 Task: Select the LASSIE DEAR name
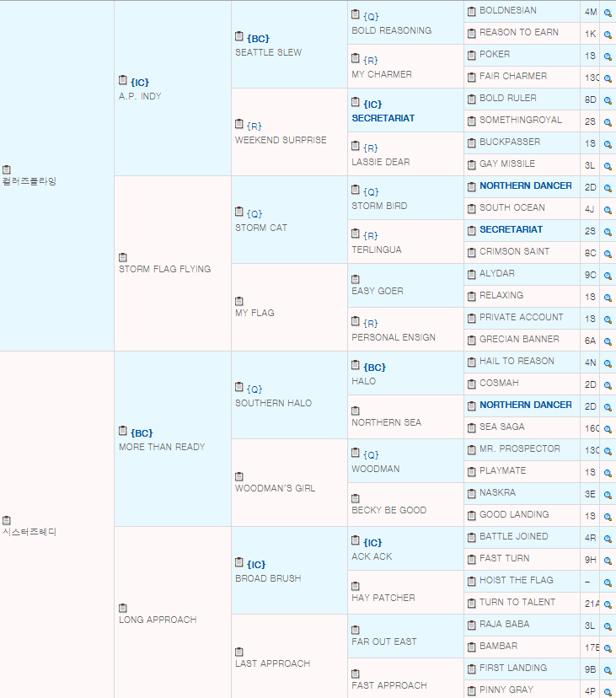tap(381, 162)
